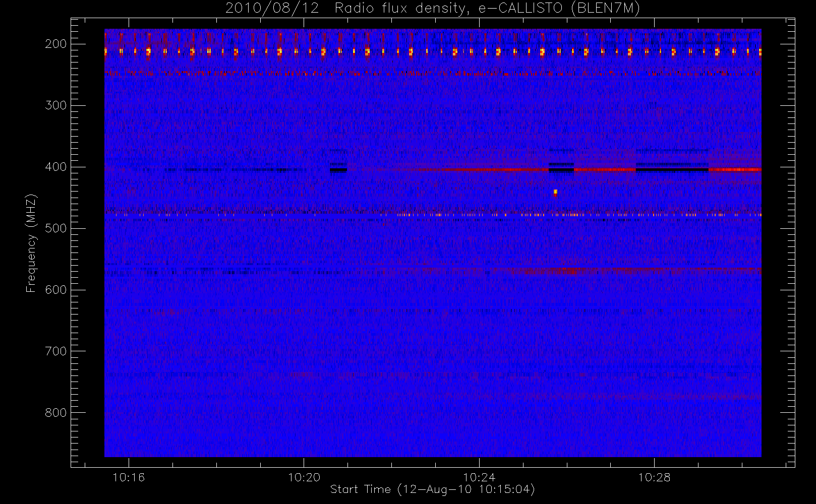Click the 200 frequency tick label
The image size is (816, 504).
55,44
